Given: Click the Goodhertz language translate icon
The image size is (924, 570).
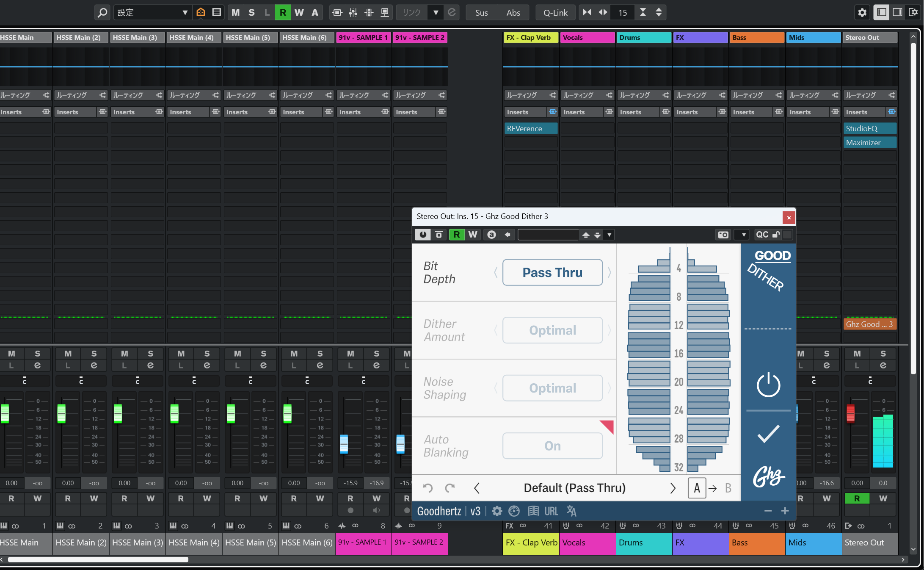Looking at the screenshot, I should (x=571, y=511).
